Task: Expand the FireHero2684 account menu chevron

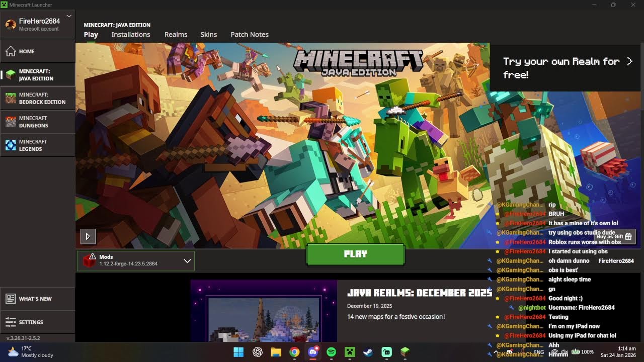Action: (69, 16)
